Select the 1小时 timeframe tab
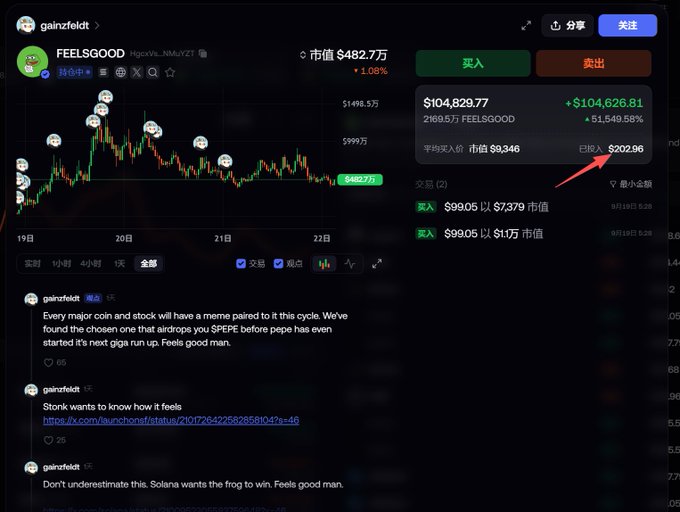 [62, 264]
